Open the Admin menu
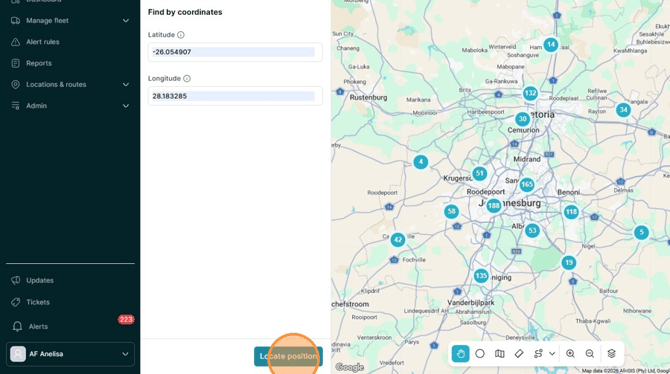The image size is (670, 374). pyautogui.click(x=70, y=106)
